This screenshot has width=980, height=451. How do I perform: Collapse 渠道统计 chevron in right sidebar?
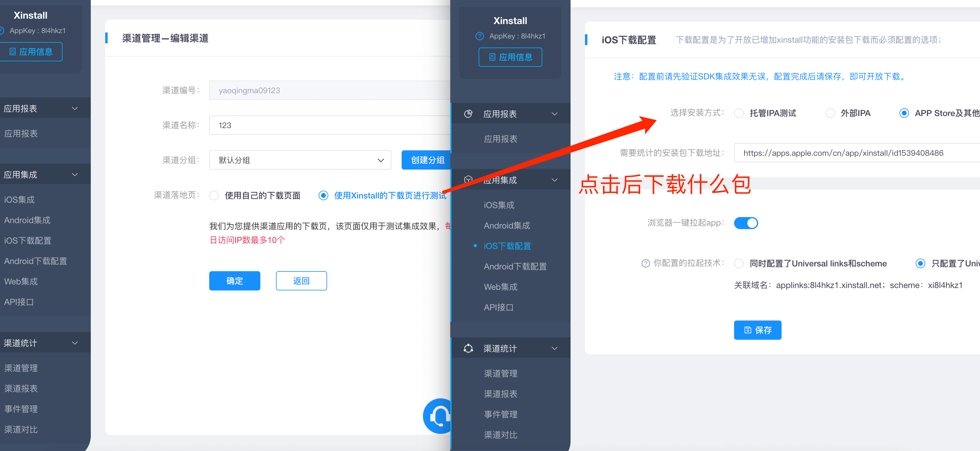tap(555, 348)
